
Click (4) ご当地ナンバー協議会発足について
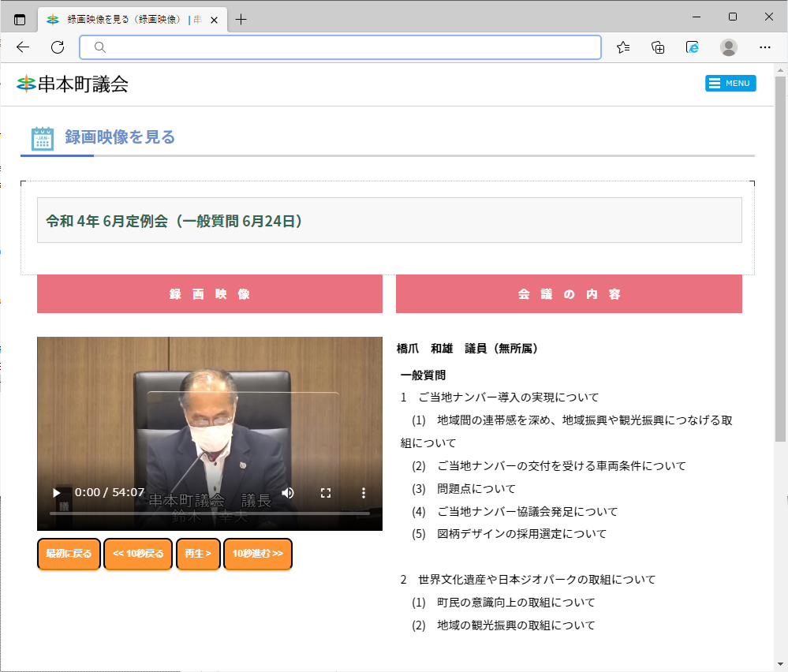(514, 512)
